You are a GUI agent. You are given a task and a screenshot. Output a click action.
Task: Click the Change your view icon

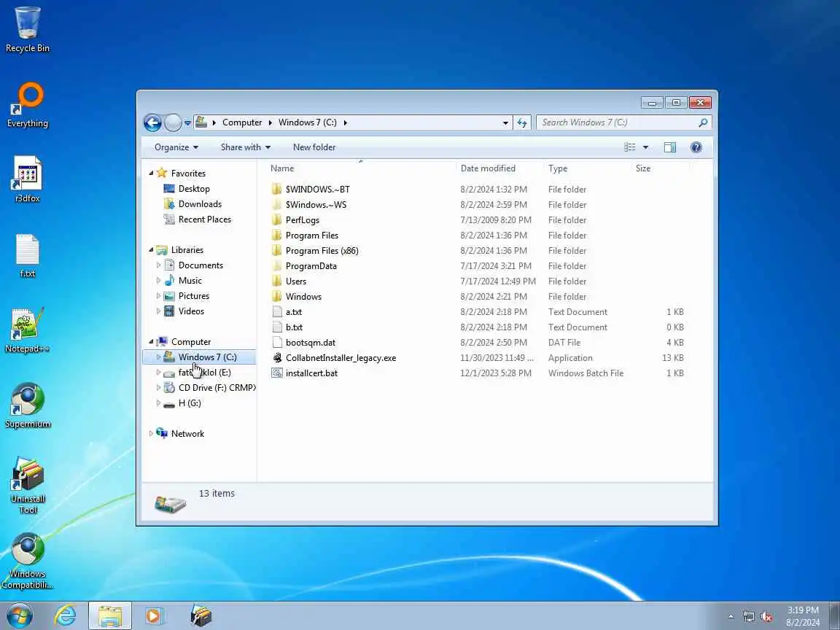click(x=630, y=147)
